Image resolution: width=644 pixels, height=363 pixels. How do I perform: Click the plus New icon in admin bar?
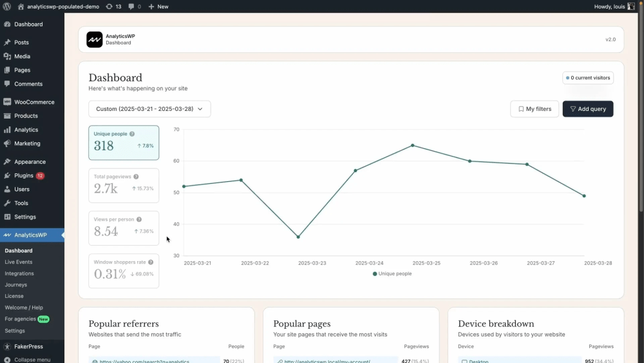tap(151, 6)
